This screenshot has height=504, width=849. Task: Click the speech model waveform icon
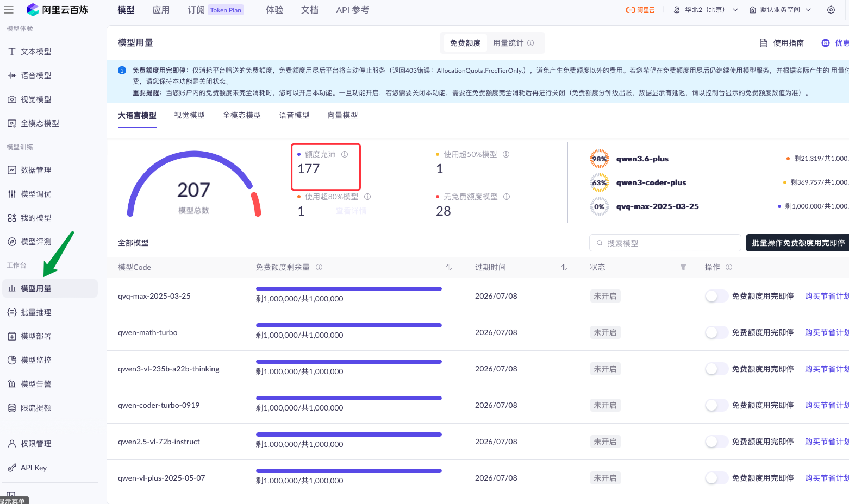12,75
